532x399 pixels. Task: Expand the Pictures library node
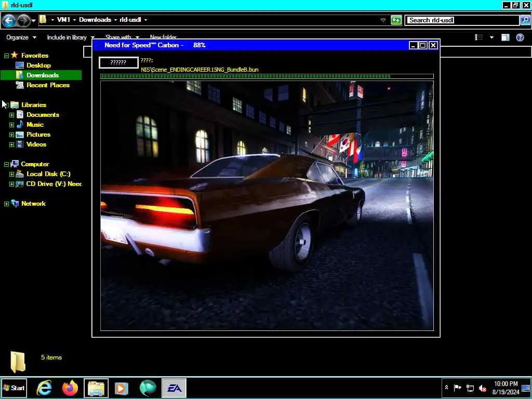[11, 135]
